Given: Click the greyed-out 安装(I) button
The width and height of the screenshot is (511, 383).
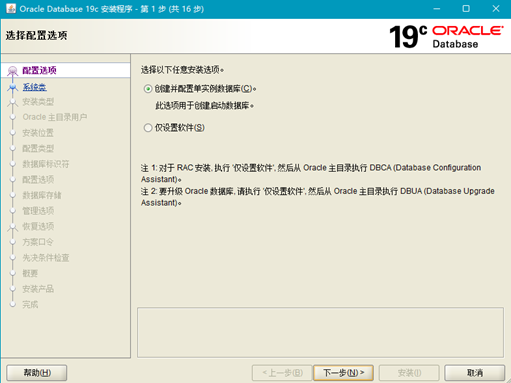Looking at the screenshot, I should point(409,372).
